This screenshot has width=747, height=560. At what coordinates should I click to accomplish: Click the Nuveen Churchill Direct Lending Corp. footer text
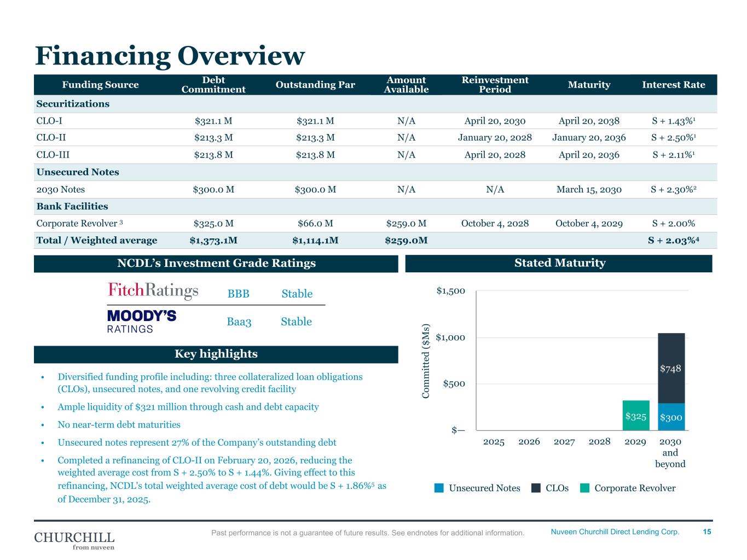[615, 532]
